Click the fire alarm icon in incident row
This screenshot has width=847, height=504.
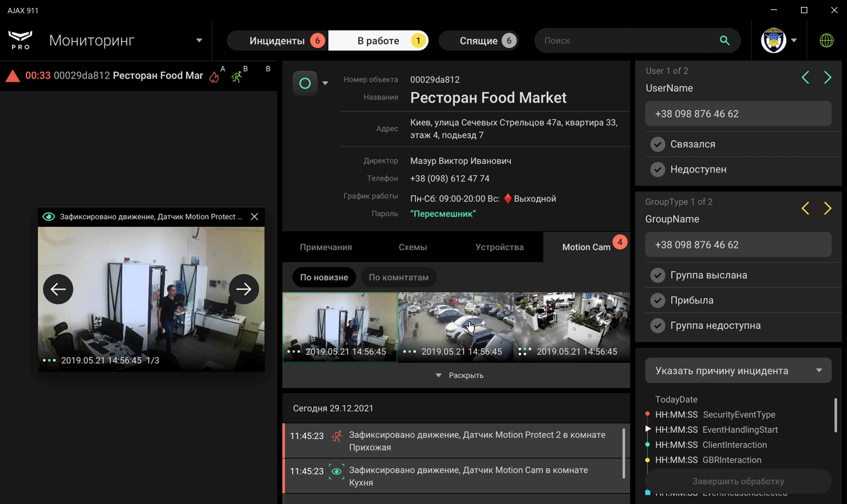coord(214,77)
